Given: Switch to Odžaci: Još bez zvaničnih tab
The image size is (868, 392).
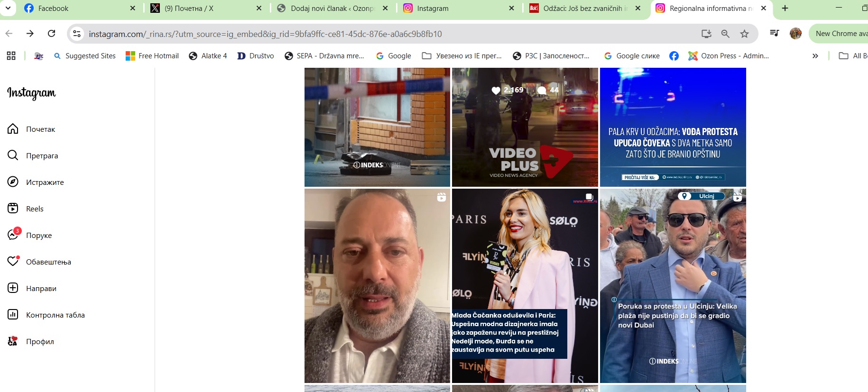Looking at the screenshot, I should pyautogui.click(x=585, y=8).
